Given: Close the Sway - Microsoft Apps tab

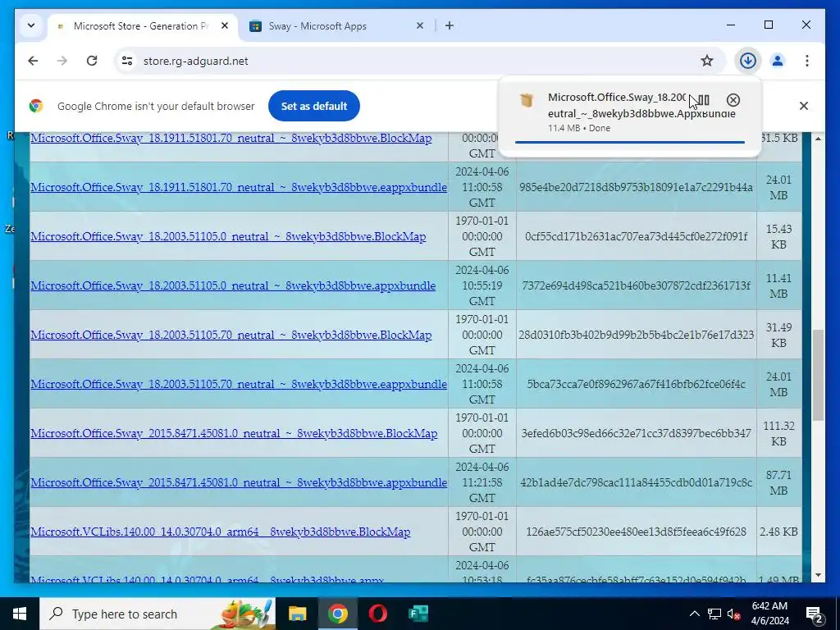Looking at the screenshot, I should pos(420,25).
